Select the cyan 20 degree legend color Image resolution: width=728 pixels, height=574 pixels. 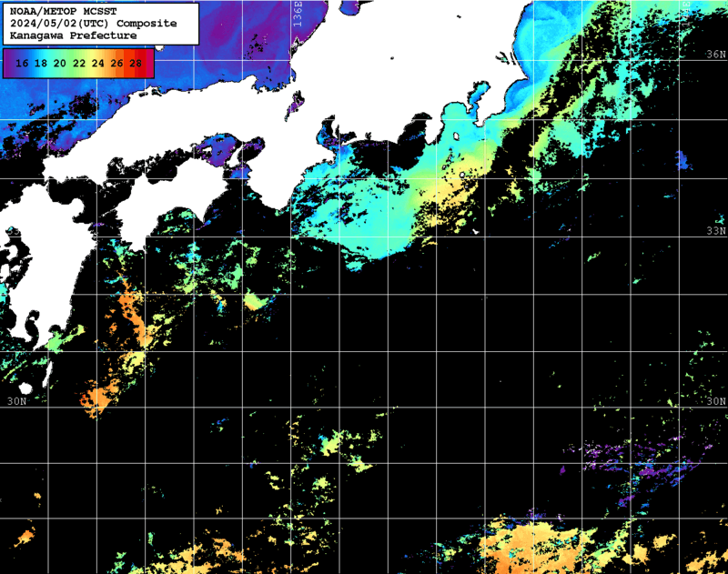(x=60, y=63)
